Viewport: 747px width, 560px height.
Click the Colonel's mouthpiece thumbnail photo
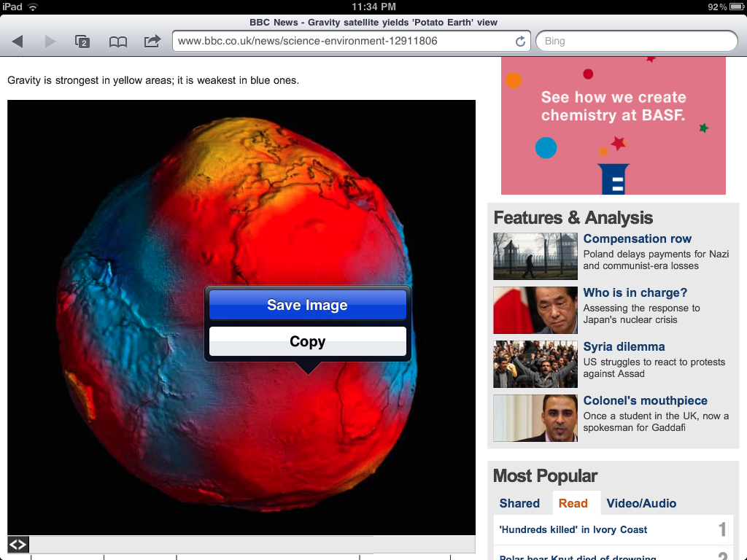coord(535,418)
